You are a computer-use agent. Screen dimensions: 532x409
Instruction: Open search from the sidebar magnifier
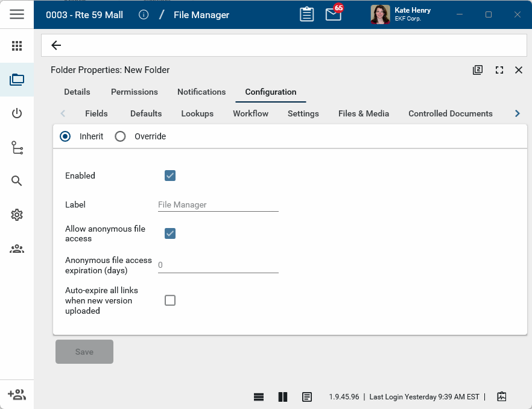17,181
